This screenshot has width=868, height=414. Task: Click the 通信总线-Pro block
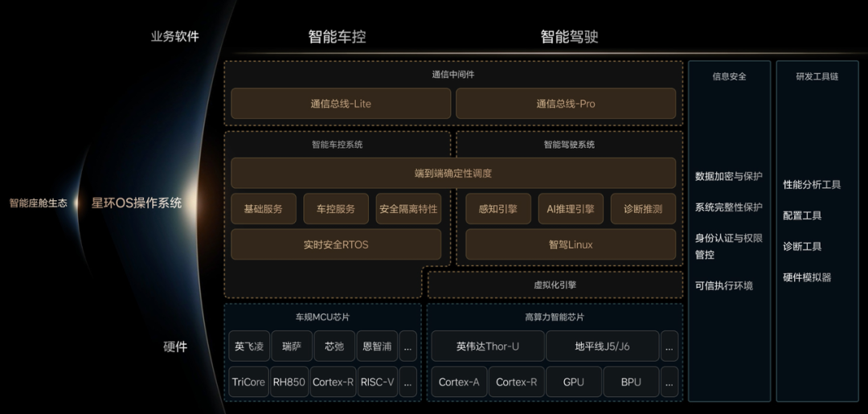click(x=566, y=104)
